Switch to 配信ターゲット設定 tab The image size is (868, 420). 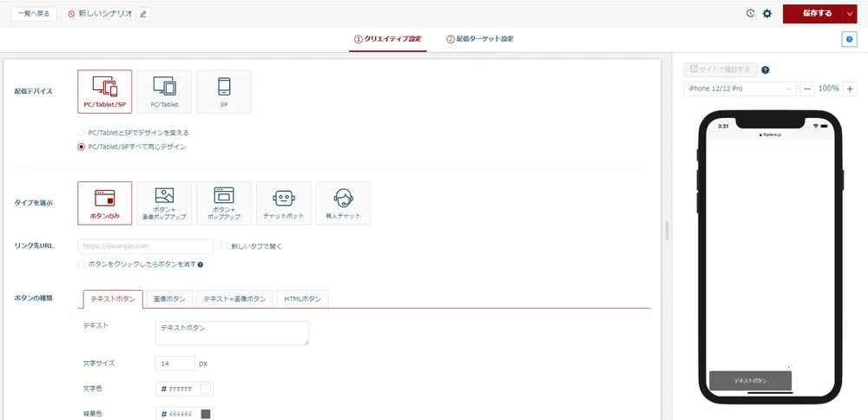(x=480, y=39)
